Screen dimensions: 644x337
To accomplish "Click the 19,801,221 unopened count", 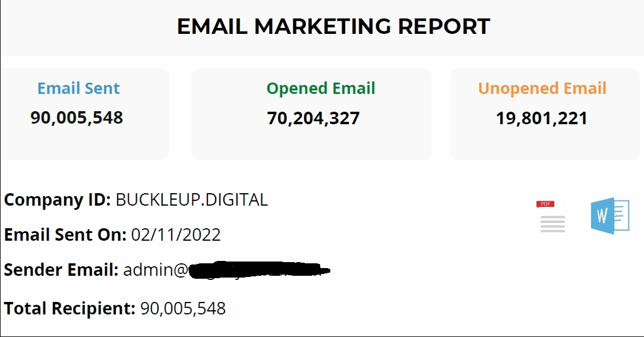I will (542, 118).
